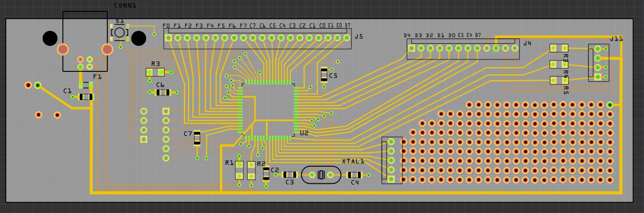Click the B7 pad on header J4

tap(477, 48)
